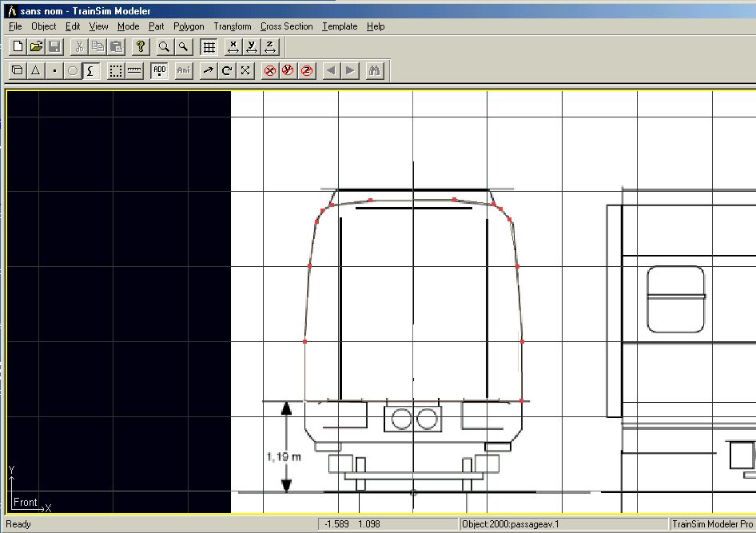The image size is (756, 533).
Task: Click the Help question mark icon
Action: [140, 47]
